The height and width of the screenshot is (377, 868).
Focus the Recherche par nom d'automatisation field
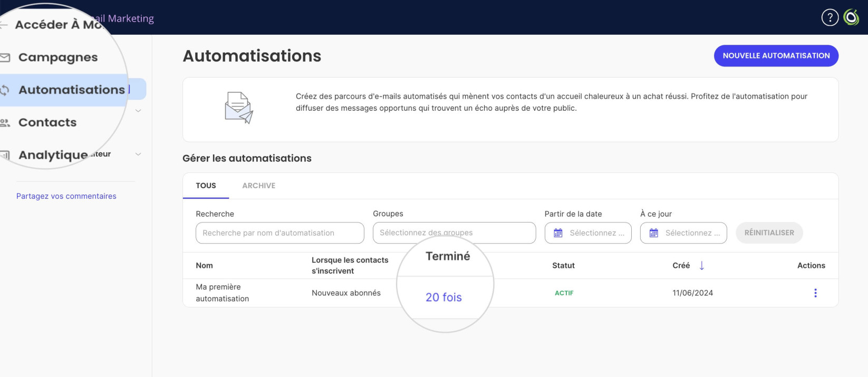tap(280, 233)
